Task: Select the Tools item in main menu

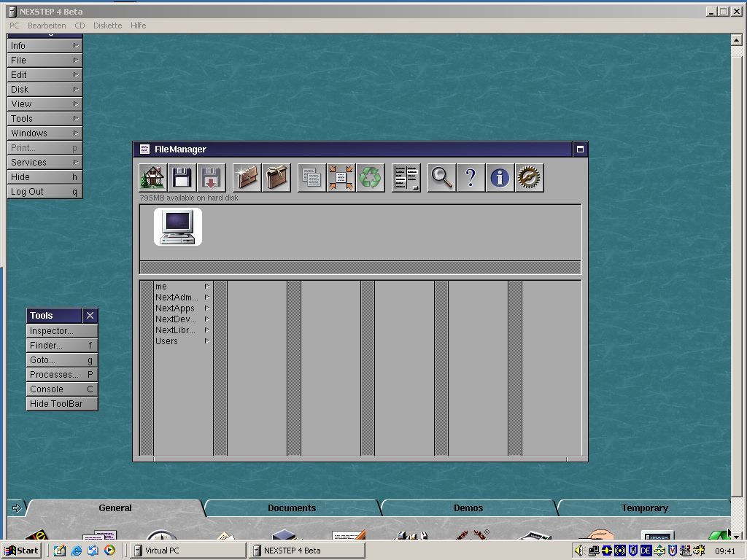Action: click(x=44, y=119)
